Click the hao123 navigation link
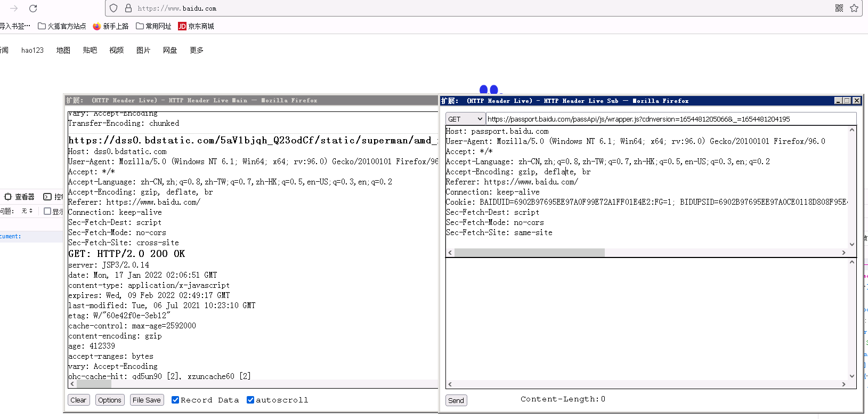This screenshot has width=868, height=419. tap(33, 50)
